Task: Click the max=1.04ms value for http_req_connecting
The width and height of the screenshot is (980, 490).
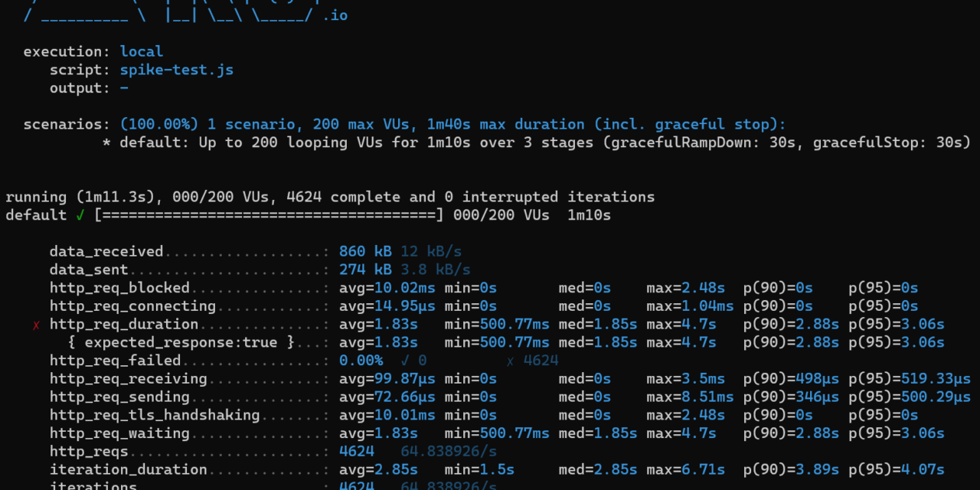Action: (690, 306)
